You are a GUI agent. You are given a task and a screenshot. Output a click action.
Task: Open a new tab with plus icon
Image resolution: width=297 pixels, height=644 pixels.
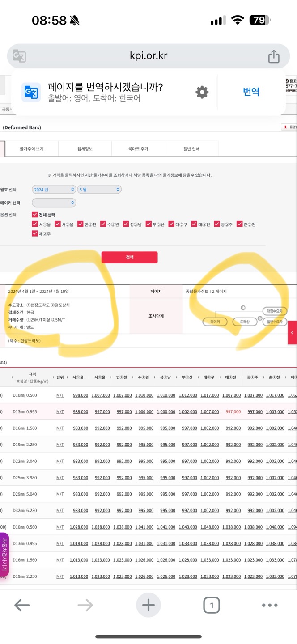click(x=148, y=606)
